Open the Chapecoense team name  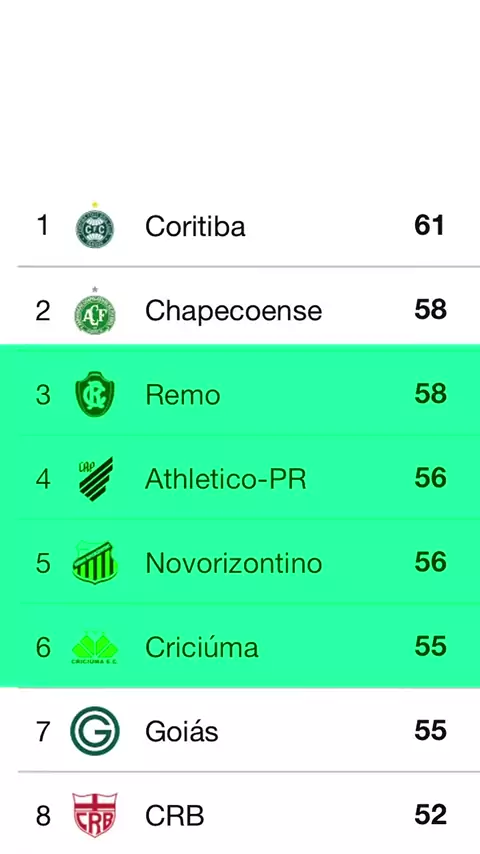[234, 311]
